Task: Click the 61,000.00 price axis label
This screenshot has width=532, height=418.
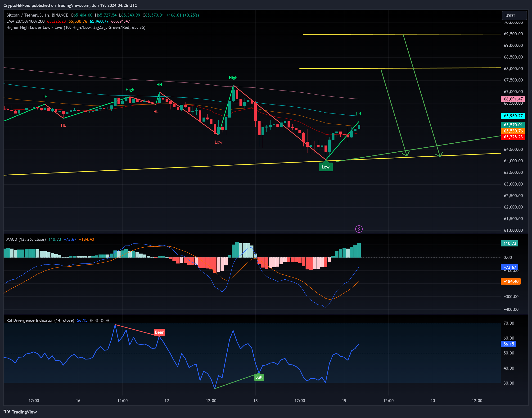Action: tap(513, 230)
